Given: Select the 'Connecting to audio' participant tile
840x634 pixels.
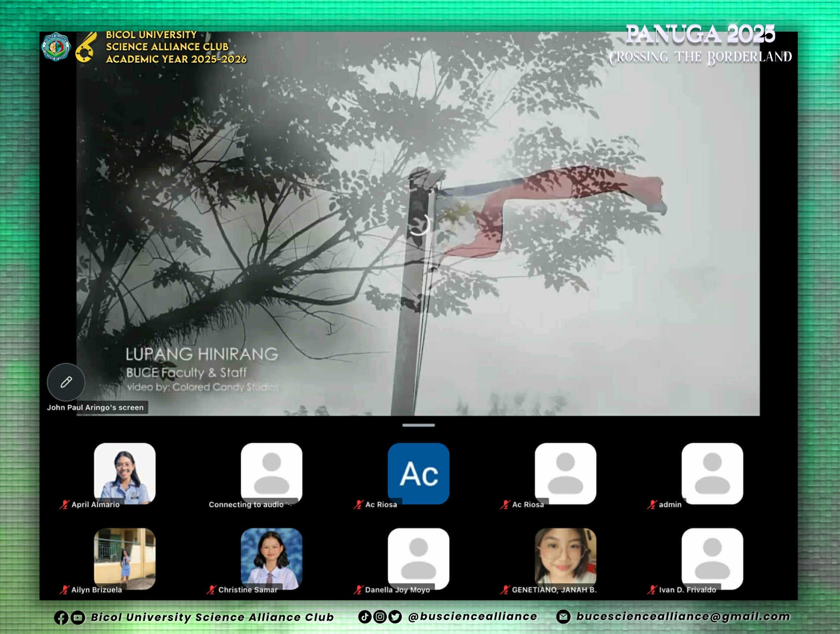Looking at the screenshot, I should click(272, 473).
